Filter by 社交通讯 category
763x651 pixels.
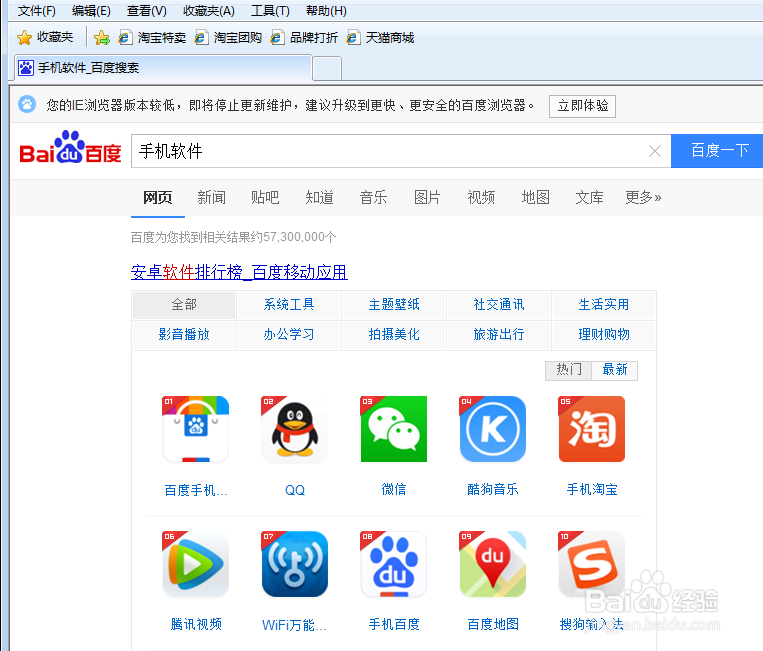pyautogui.click(x=499, y=305)
